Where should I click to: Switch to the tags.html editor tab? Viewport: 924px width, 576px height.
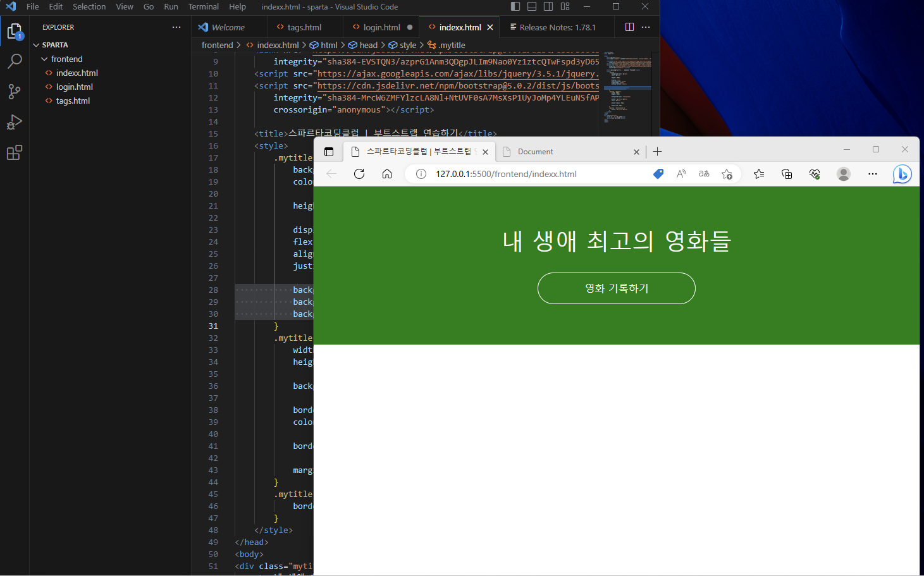304,27
